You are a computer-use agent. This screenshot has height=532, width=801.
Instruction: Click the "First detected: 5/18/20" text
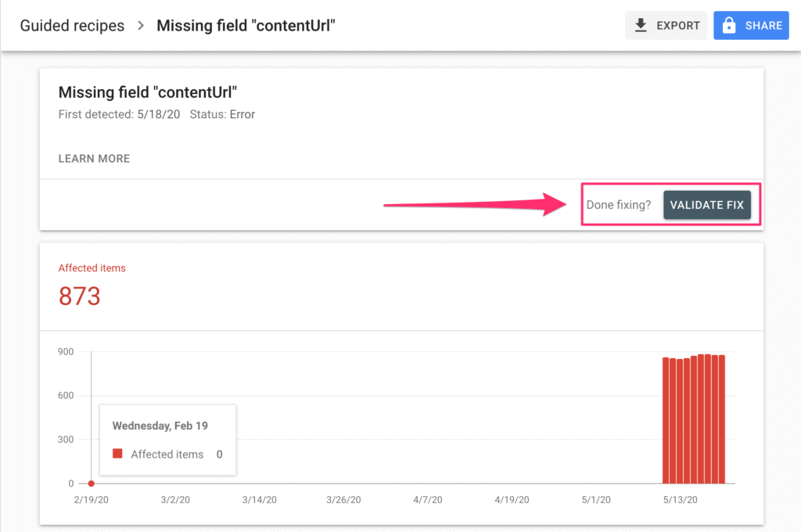tap(119, 114)
